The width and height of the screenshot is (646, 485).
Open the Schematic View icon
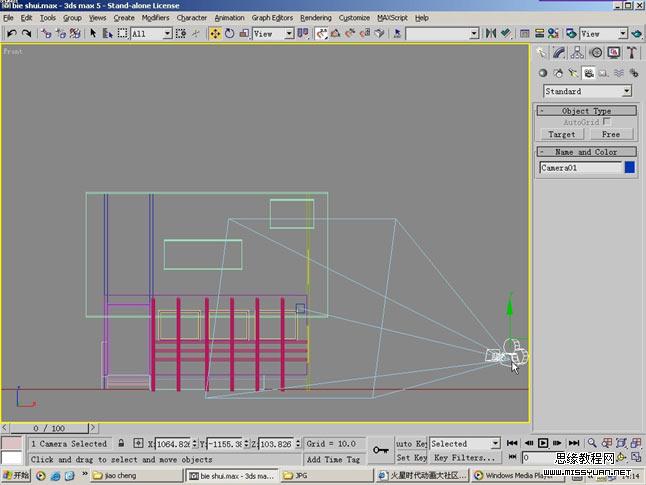point(539,33)
